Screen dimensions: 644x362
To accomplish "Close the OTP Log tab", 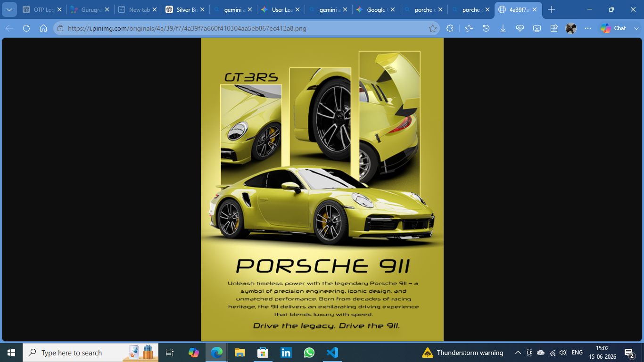I will (59, 9).
